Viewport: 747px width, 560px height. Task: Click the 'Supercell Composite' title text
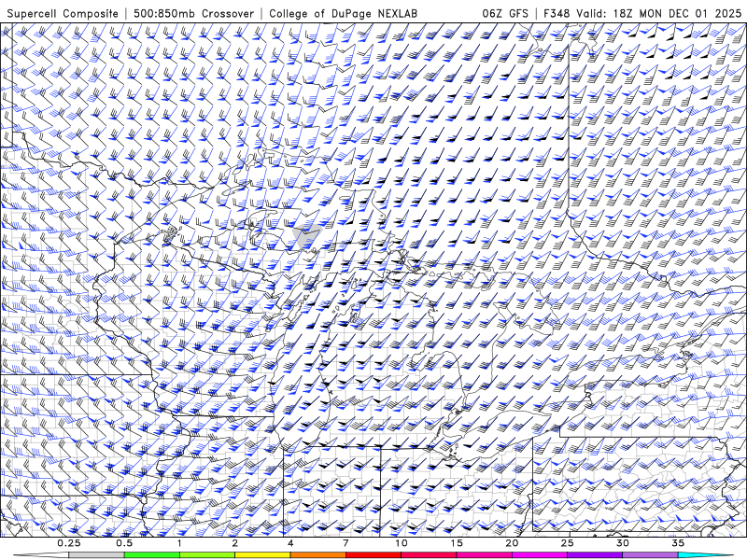[63, 14]
